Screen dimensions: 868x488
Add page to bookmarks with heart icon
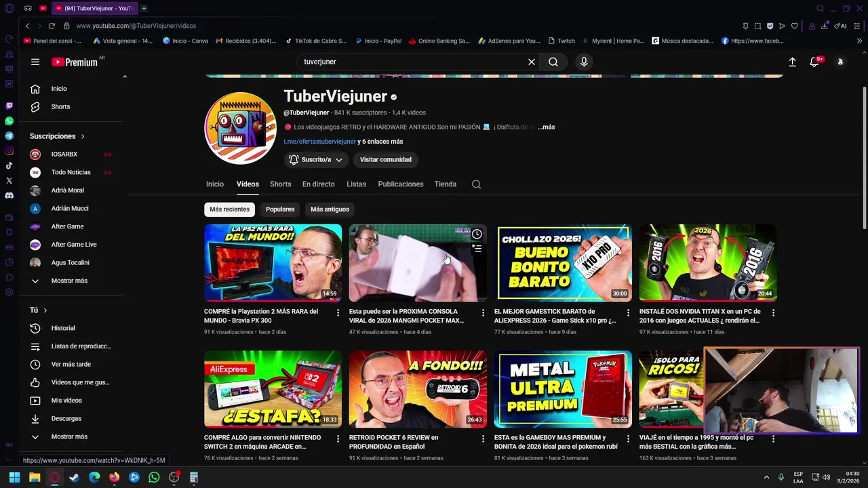coord(794,26)
